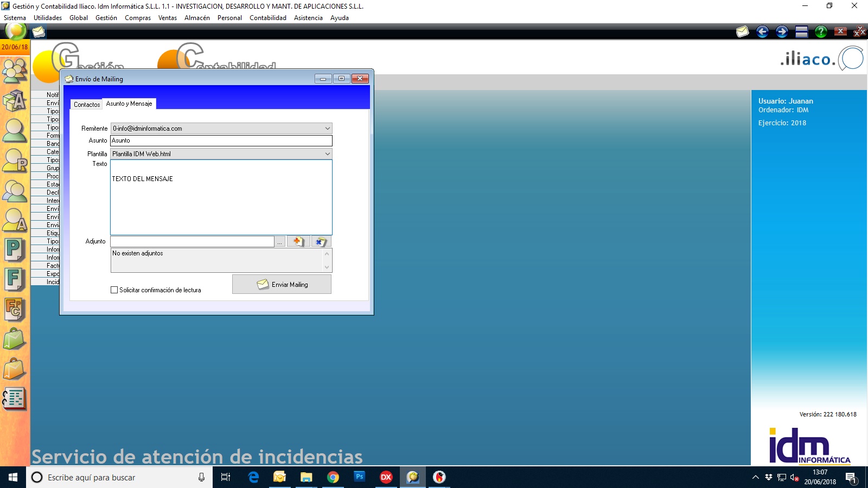Click the Adjunto file path field
The image size is (868, 488).
click(x=192, y=241)
